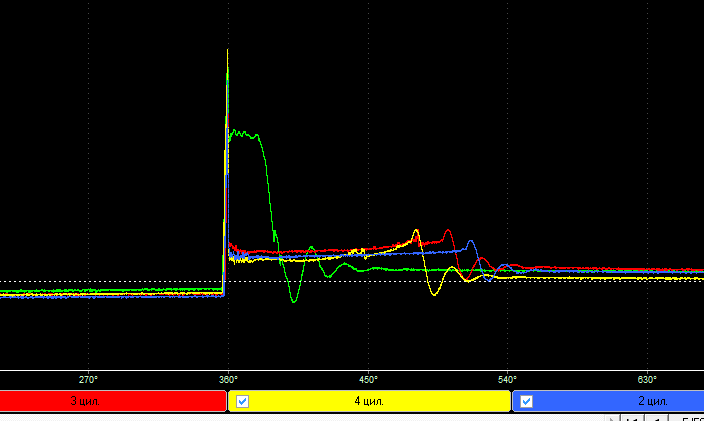The height and width of the screenshot is (421, 704).
Task: Click the 450° axis label
Action: (368, 380)
